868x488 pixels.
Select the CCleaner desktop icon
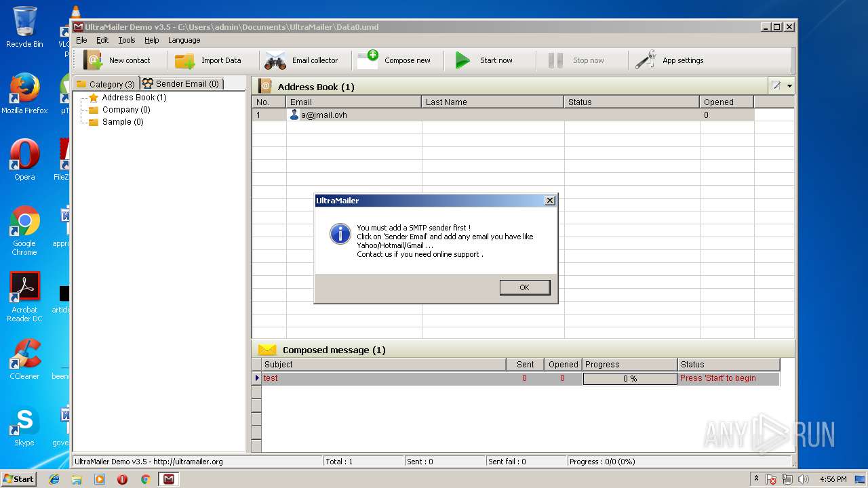tap(24, 359)
